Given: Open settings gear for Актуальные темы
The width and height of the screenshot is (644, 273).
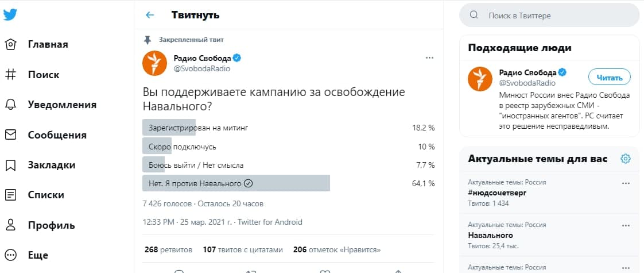Looking at the screenshot, I should coord(626,159).
